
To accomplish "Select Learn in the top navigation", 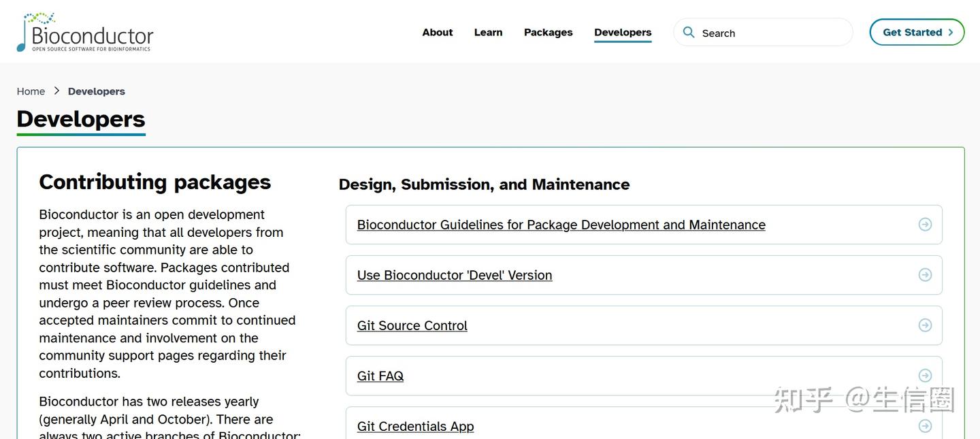I will coord(488,31).
